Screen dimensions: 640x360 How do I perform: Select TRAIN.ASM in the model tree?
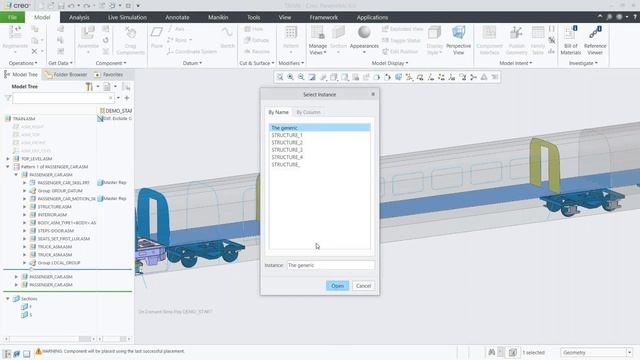pyautogui.click(x=24, y=119)
